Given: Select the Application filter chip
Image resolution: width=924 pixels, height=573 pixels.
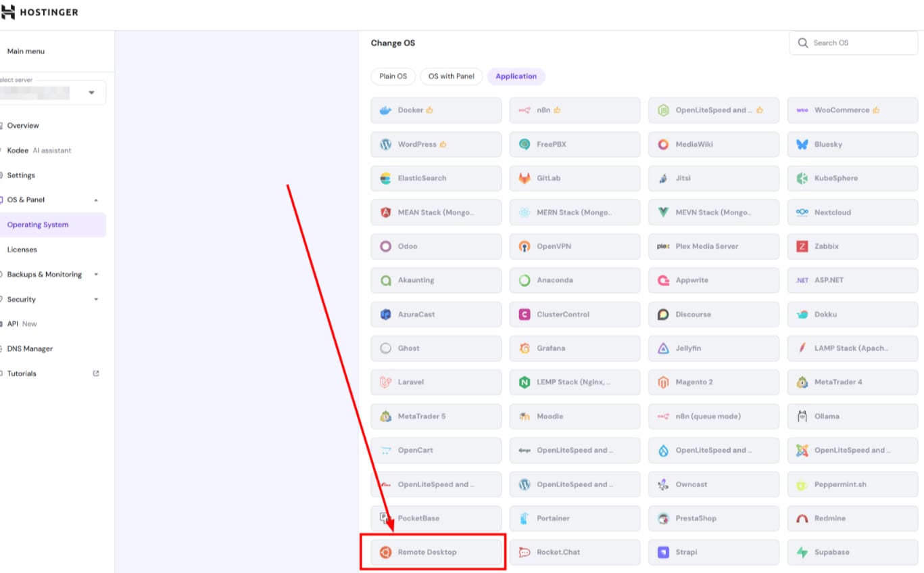Looking at the screenshot, I should (x=516, y=76).
